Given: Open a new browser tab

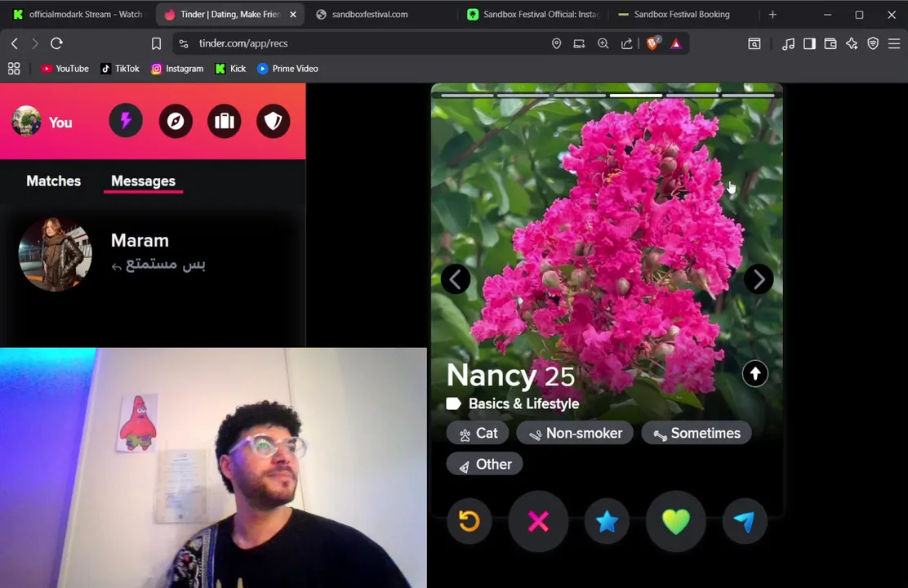Looking at the screenshot, I should (x=772, y=15).
